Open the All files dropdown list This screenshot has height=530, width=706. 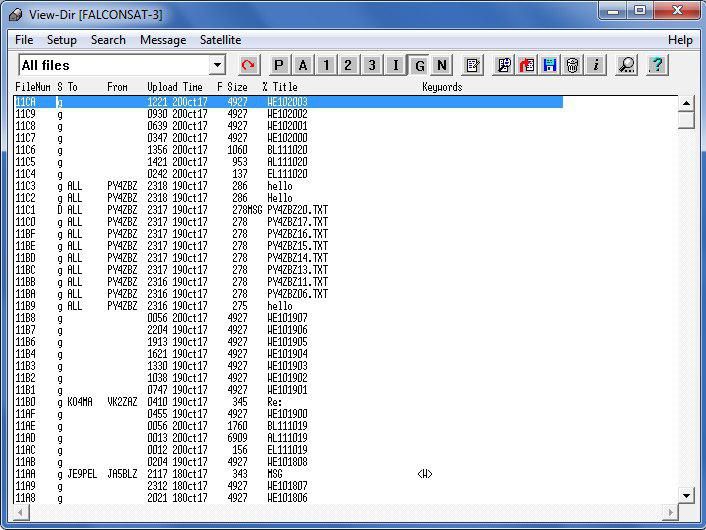click(218, 65)
